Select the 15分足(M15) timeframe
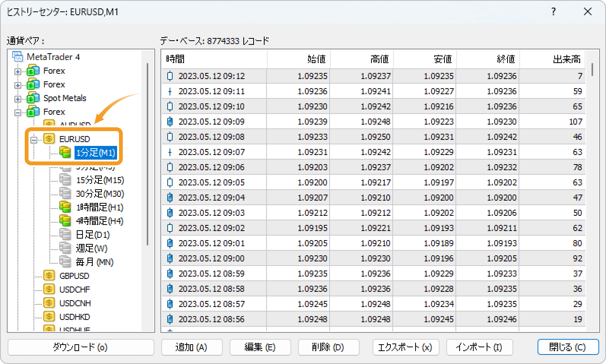Viewport: 606px width, 364px height. click(100, 180)
